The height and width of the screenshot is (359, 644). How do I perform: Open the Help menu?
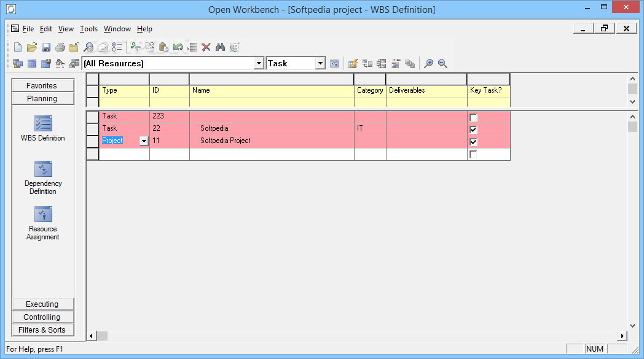tap(144, 29)
